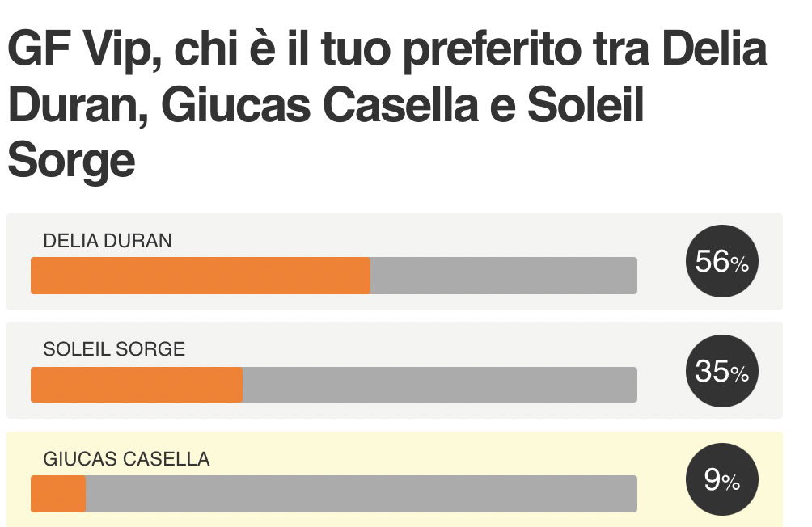Click the 35% circle badge
Screen dimensions: 812x527
pos(722,371)
